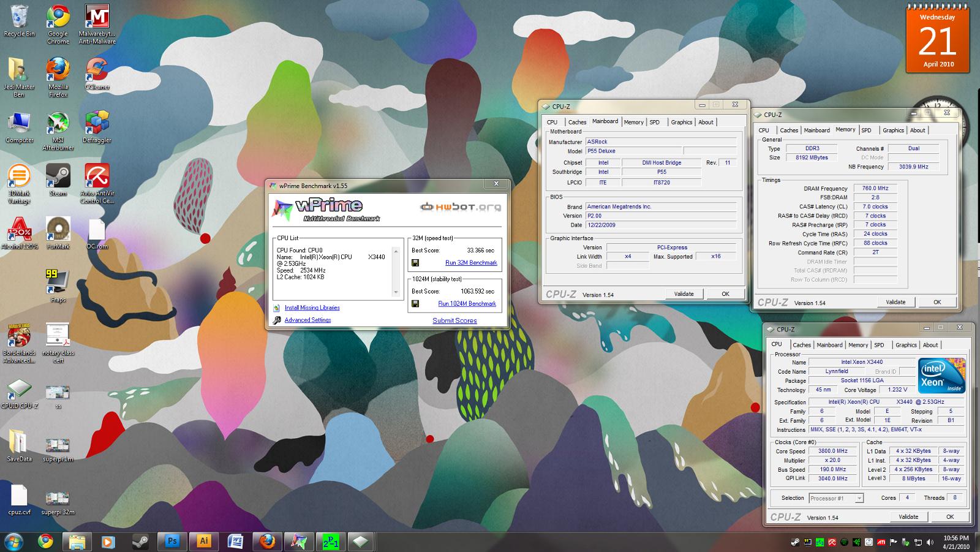Open Borderlands Advanced desktop shortcut

[x=20, y=344]
